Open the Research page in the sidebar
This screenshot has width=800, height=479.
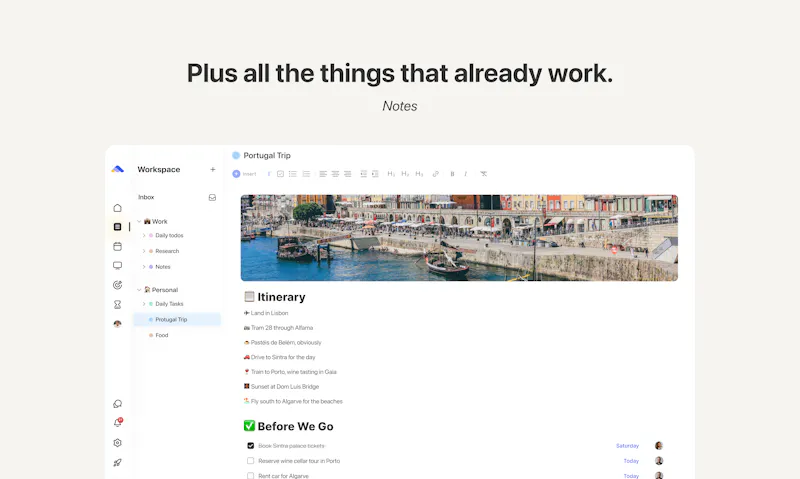[167, 251]
